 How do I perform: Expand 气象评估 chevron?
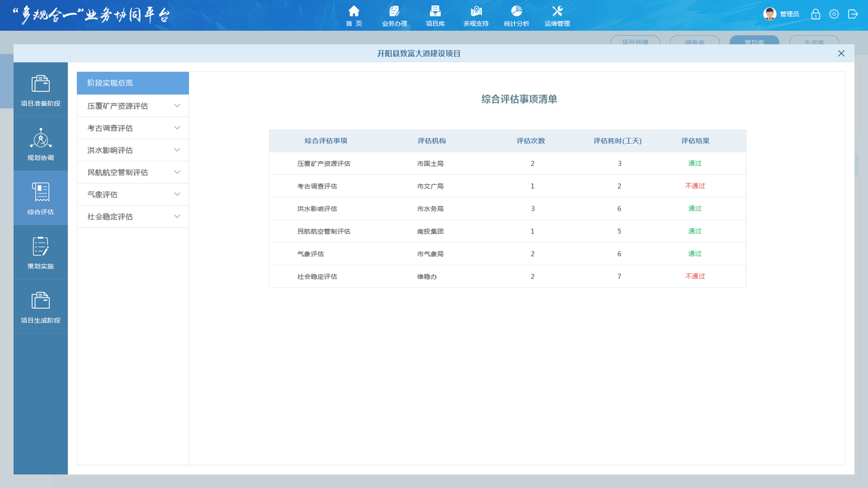177,194
